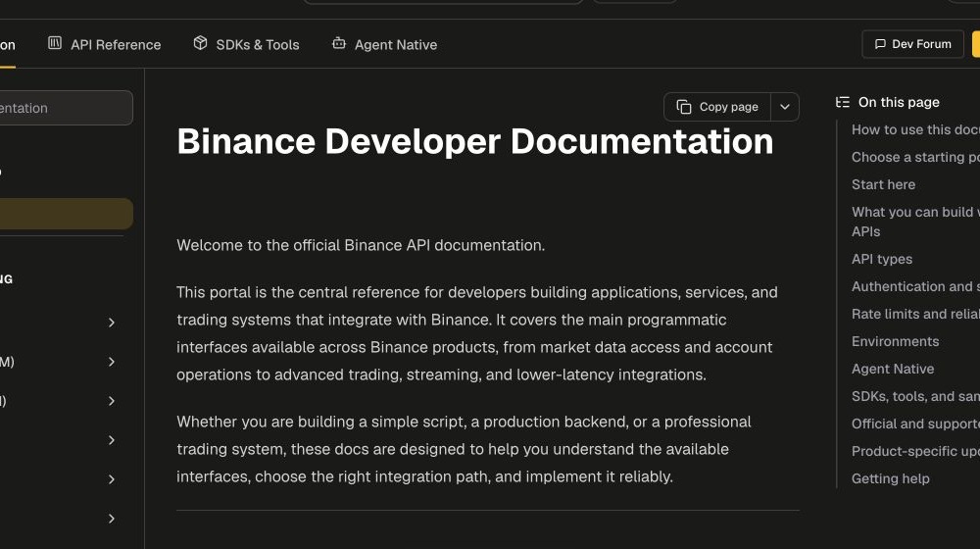Screen dimensions: 980x549
Task: Click the copy icon in Copy page
Action: [x=684, y=107]
